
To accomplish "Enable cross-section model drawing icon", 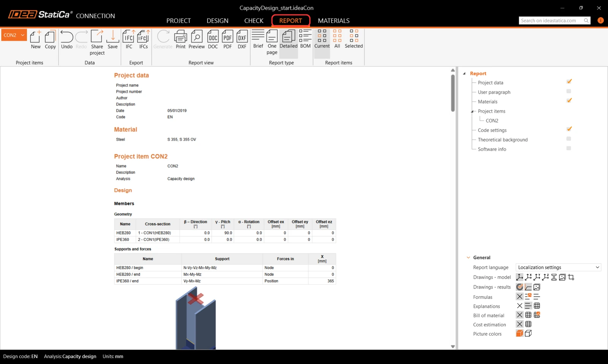I will click(x=554, y=277).
